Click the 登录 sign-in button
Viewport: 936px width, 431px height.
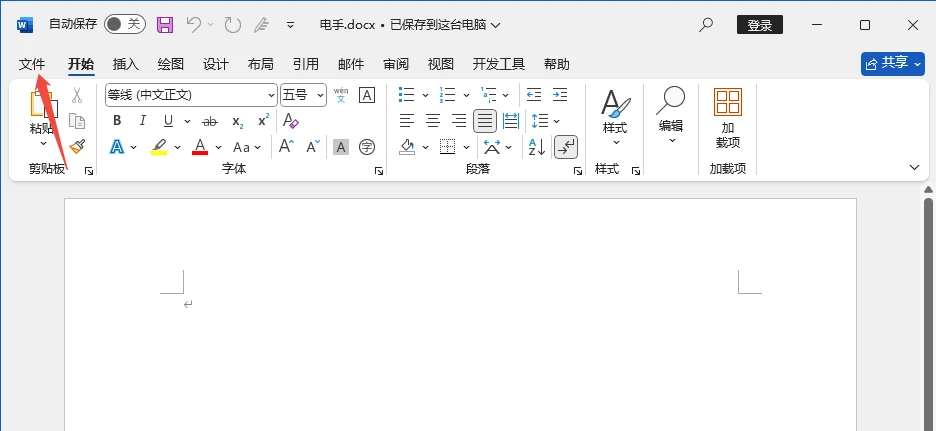(760, 25)
